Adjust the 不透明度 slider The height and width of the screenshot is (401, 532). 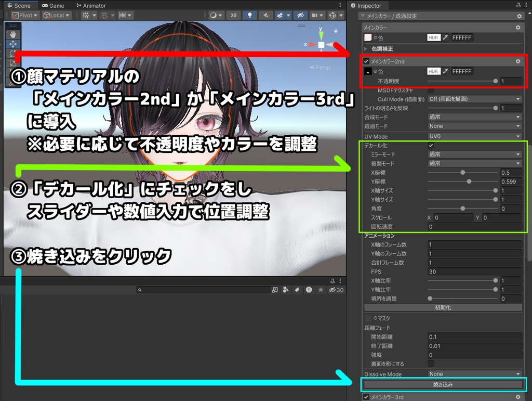click(496, 80)
